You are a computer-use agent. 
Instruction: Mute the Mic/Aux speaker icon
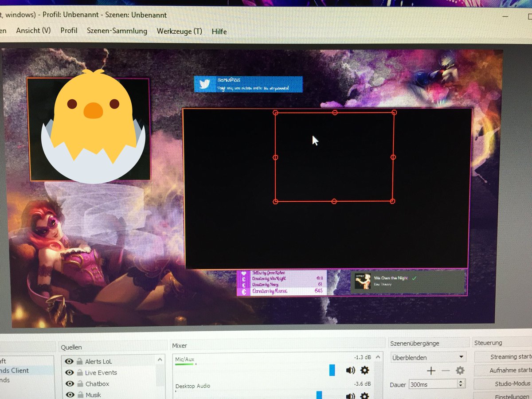[350, 370]
